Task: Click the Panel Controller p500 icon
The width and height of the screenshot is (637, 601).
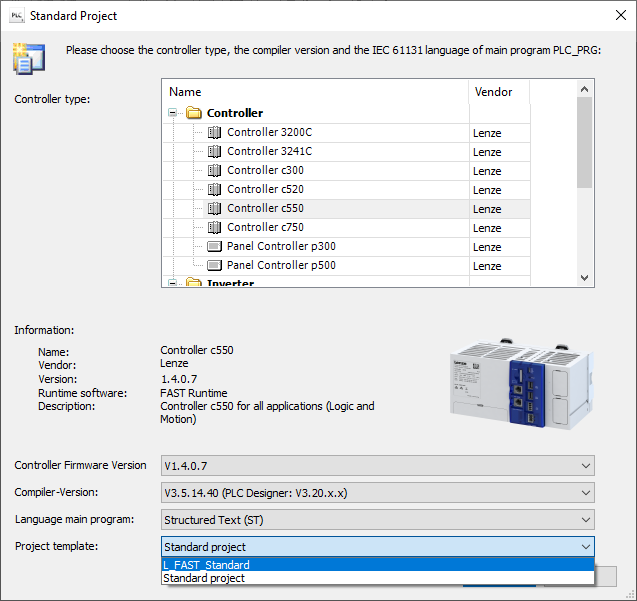Action: [x=214, y=265]
